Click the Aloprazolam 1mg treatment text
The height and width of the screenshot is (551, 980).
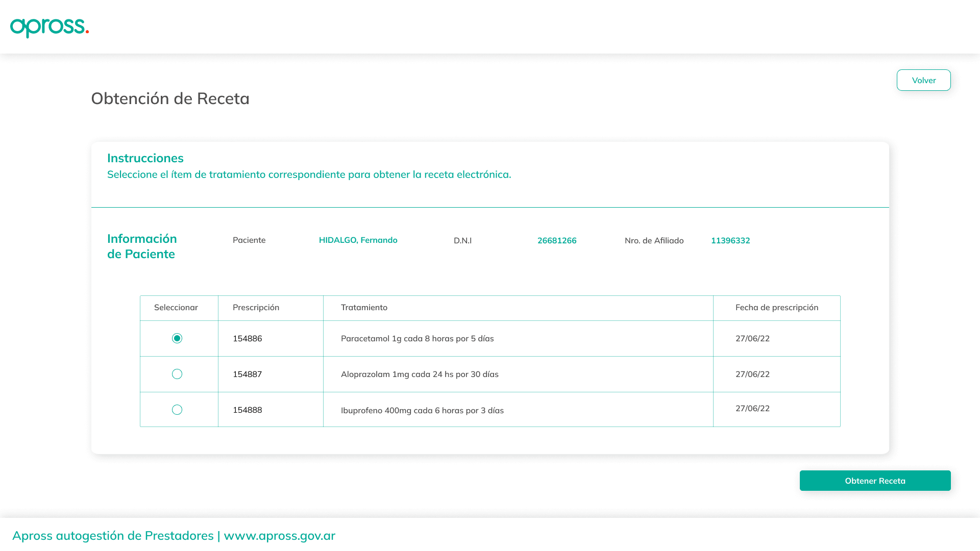(420, 374)
